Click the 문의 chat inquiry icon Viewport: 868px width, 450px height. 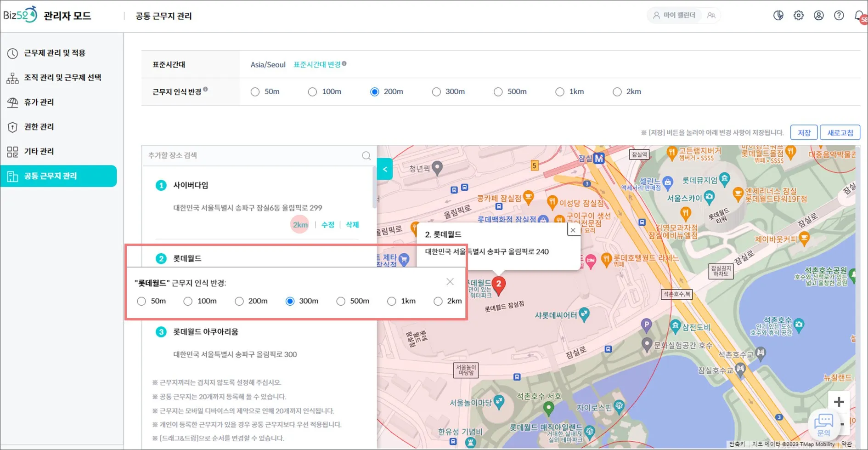point(823,424)
